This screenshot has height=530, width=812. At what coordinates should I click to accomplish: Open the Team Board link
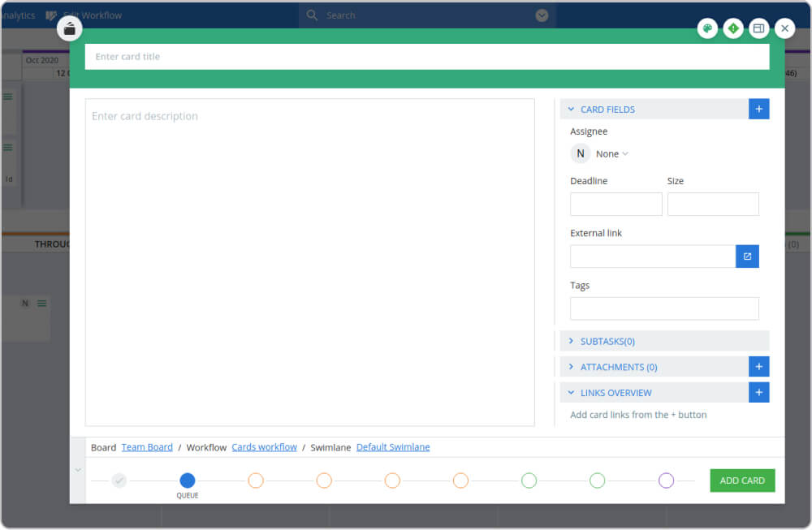click(147, 447)
